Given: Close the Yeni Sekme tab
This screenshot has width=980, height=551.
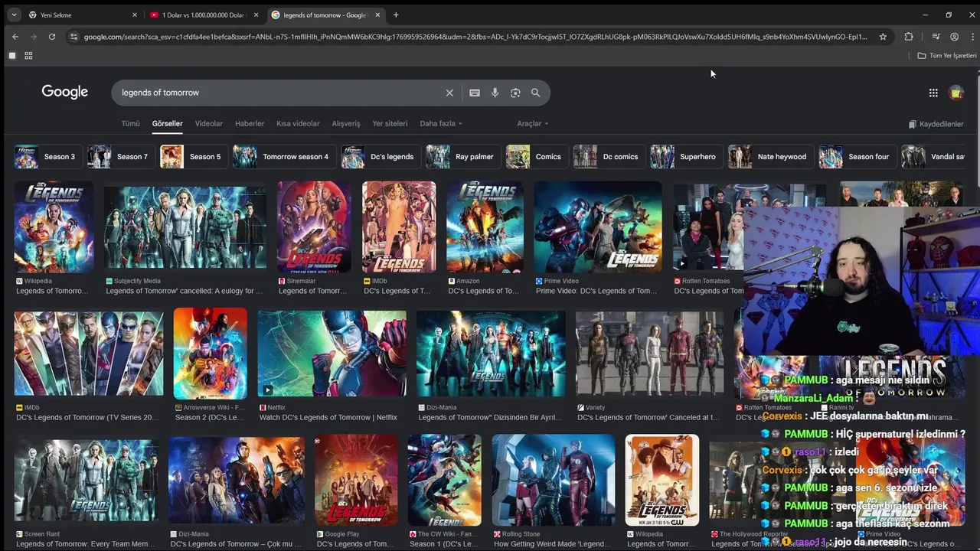Looking at the screenshot, I should 135,15.
